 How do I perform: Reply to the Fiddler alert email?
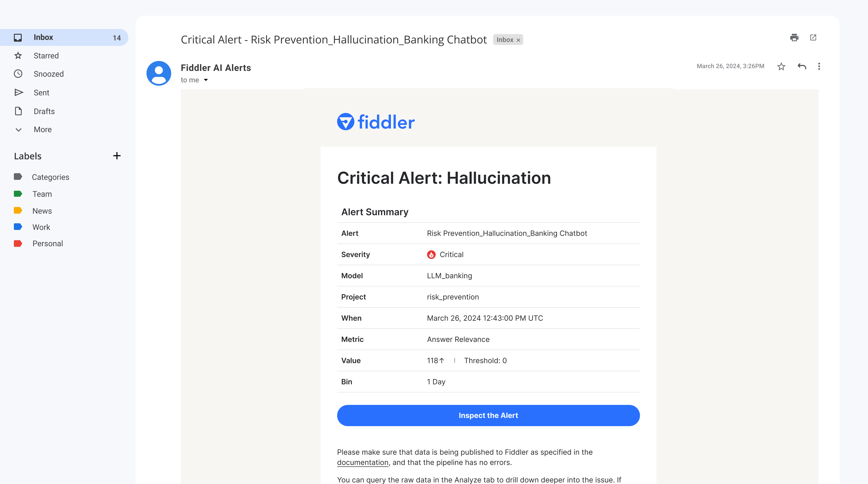click(x=802, y=66)
